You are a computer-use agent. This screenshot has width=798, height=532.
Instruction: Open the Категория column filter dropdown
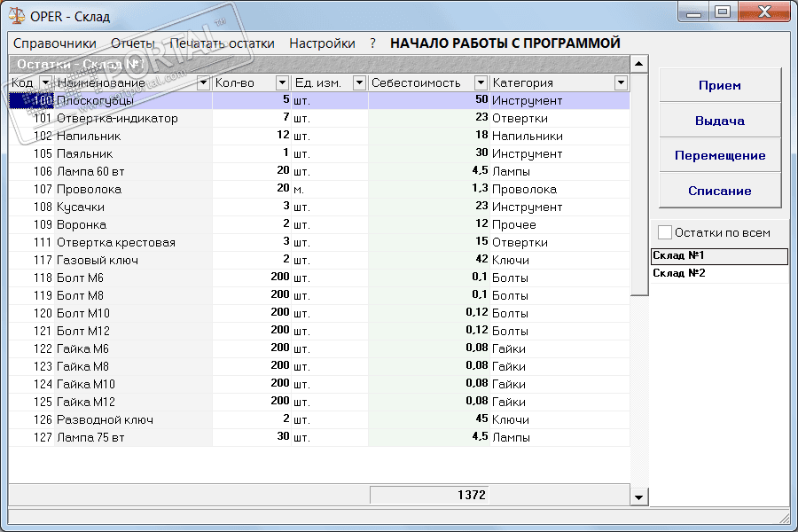(x=621, y=82)
